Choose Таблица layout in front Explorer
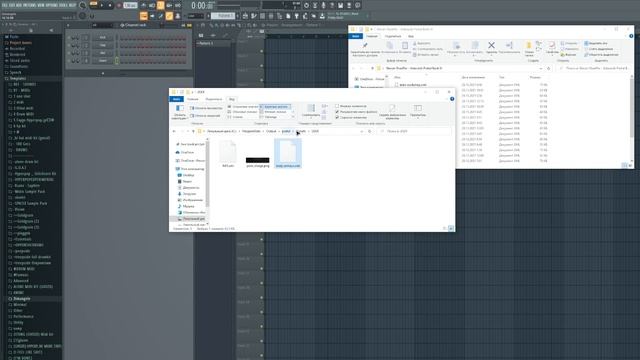This screenshot has height=360, width=640. point(269,117)
